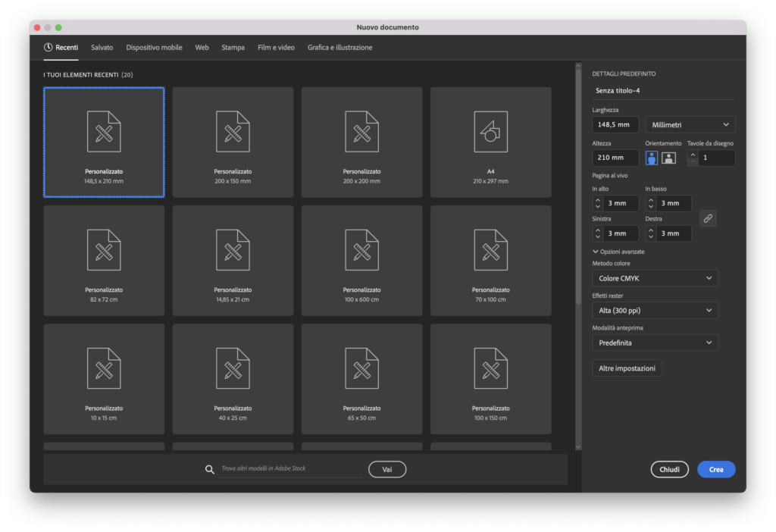Decrease the Sinistra bleed value
Image resolution: width=776 pixels, height=532 pixels.
(598, 237)
